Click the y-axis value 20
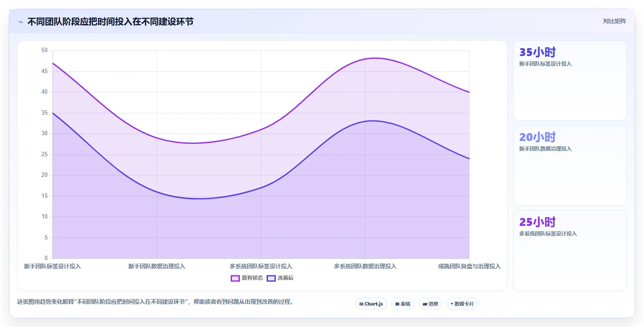Screen dimensions: 644x327 tap(44, 175)
